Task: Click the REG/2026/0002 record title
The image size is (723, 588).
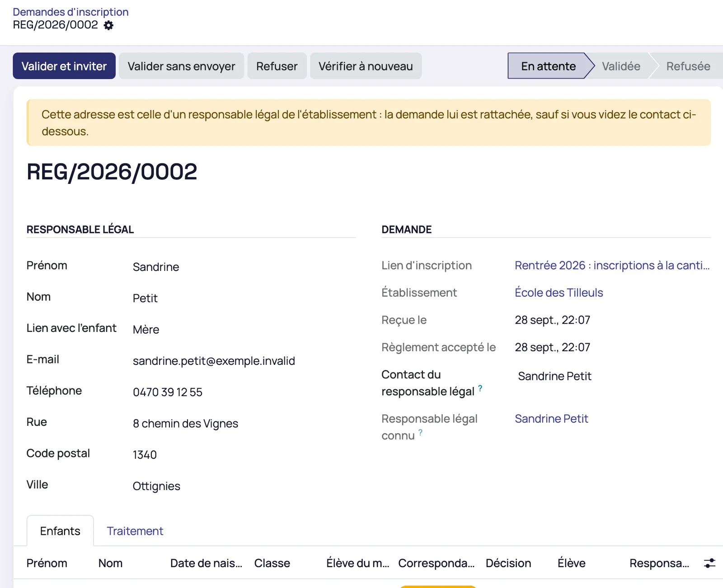Action: pos(112,172)
